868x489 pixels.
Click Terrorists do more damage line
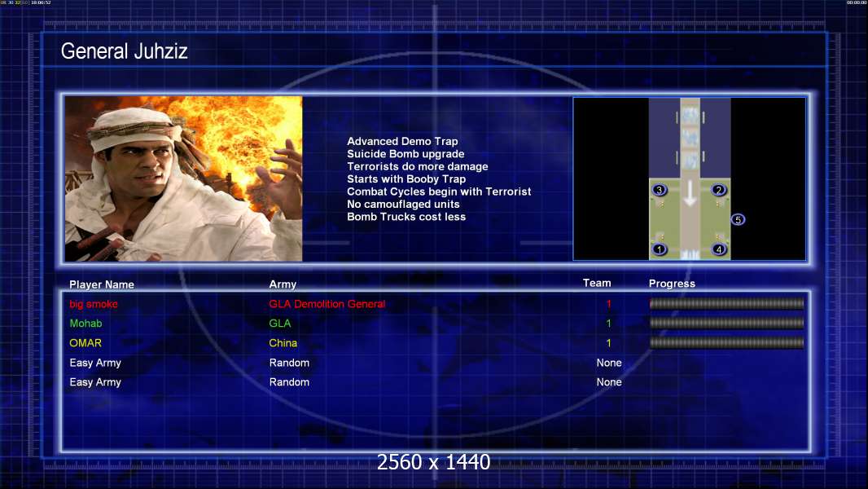pyautogui.click(x=418, y=167)
